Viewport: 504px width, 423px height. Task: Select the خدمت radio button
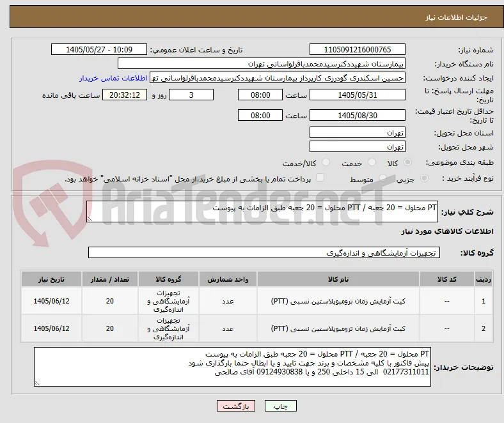372,162
